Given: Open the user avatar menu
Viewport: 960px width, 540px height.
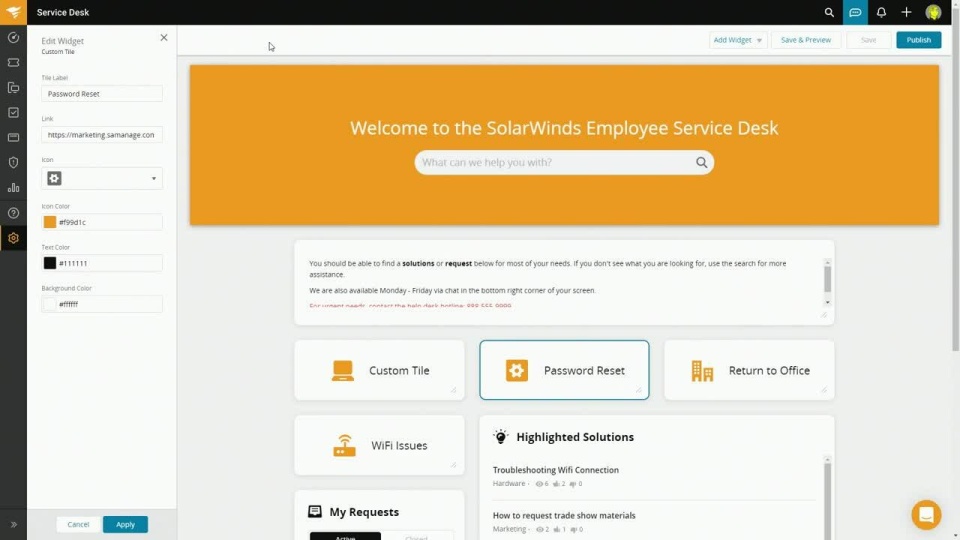Looking at the screenshot, I should 933,12.
